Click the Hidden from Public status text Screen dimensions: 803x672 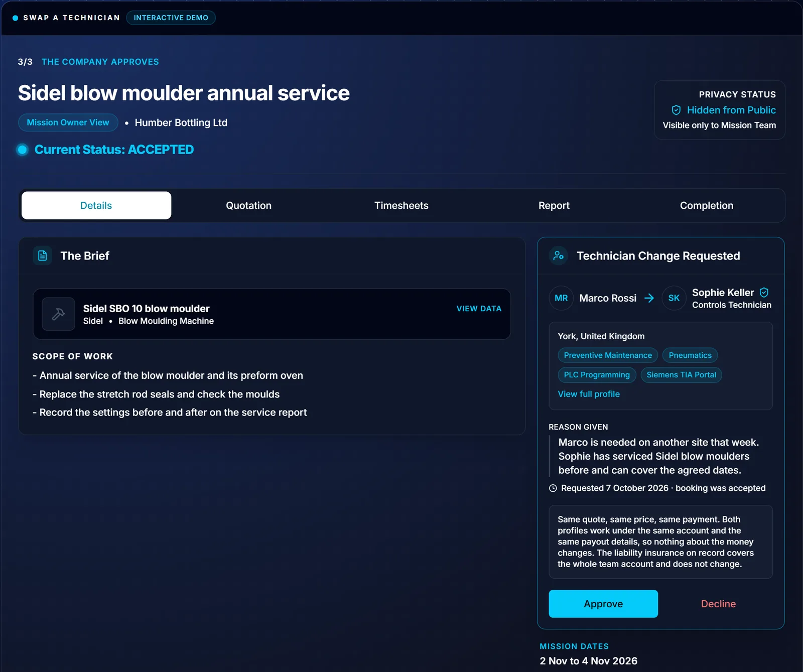tap(731, 110)
